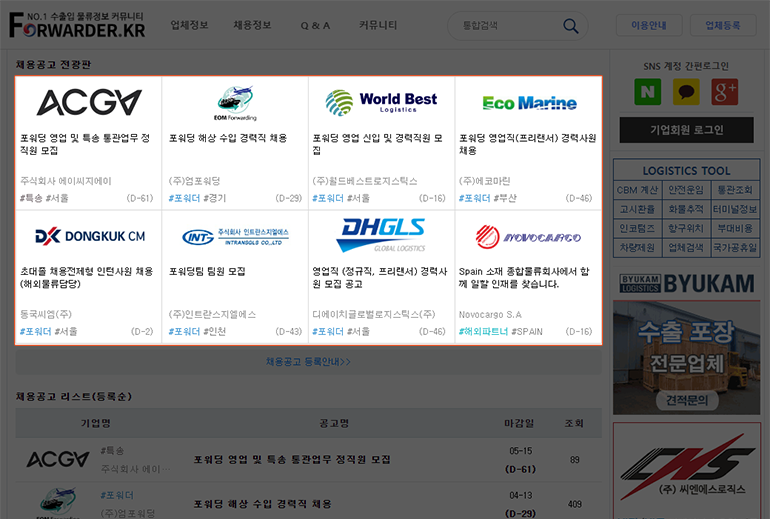This screenshot has width=770, height=519.
Task: Click the 채용공고 등록안내>> link
Action: pyautogui.click(x=308, y=362)
